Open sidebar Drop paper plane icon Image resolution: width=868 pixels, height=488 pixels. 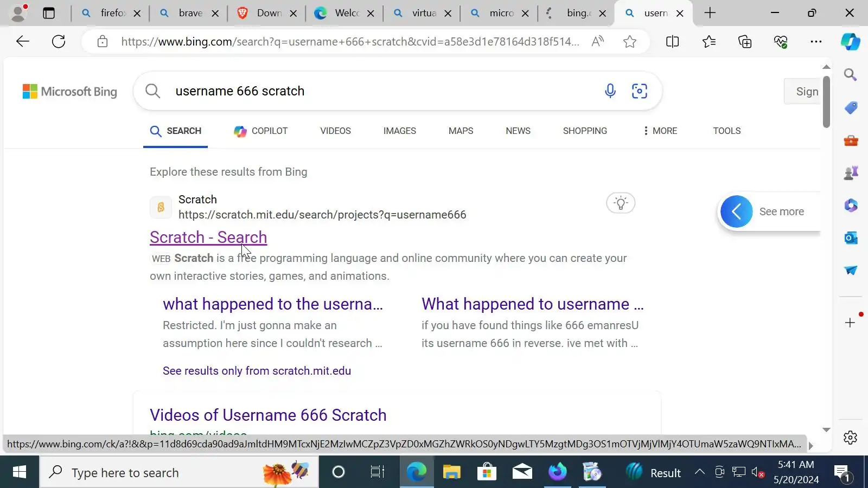(x=851, y=270)
